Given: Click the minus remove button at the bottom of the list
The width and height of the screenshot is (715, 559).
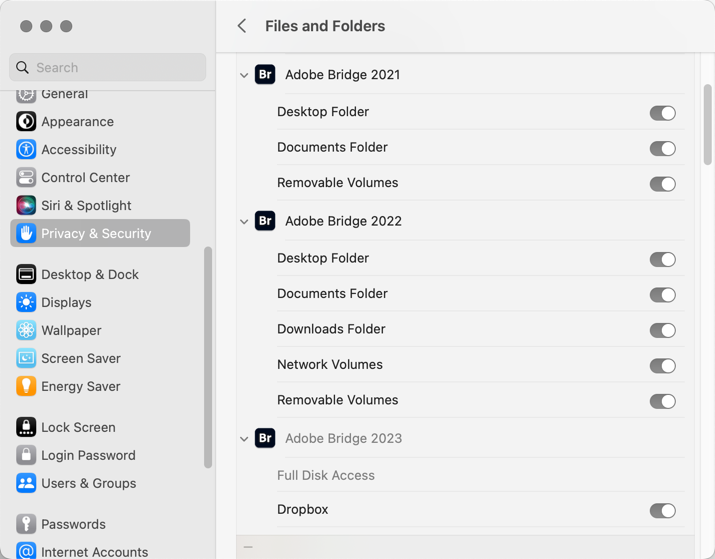Looking at the screenshot, I should (248, 547).
